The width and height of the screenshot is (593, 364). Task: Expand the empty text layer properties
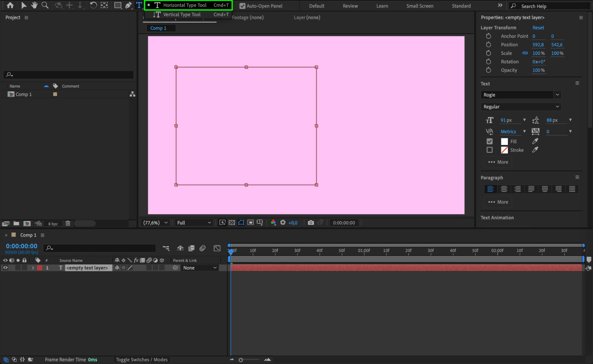click(33, 268)
